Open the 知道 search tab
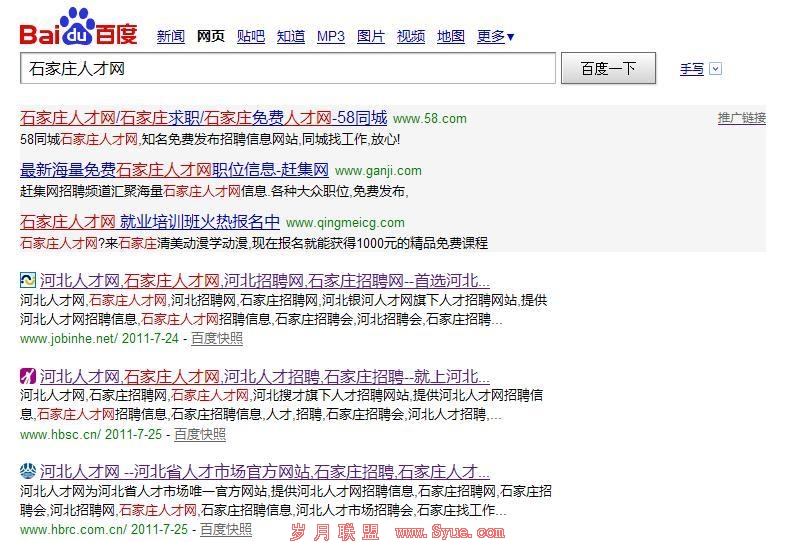Image resolution: width=792 pixels, height=542 pixels. pyautogui.click(x=291, y=37)
